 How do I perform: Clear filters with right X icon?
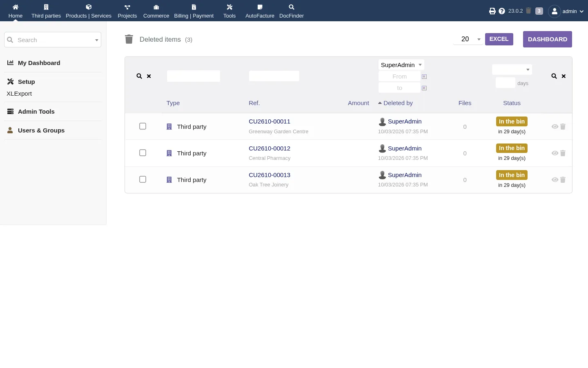[x=563, y=76]
